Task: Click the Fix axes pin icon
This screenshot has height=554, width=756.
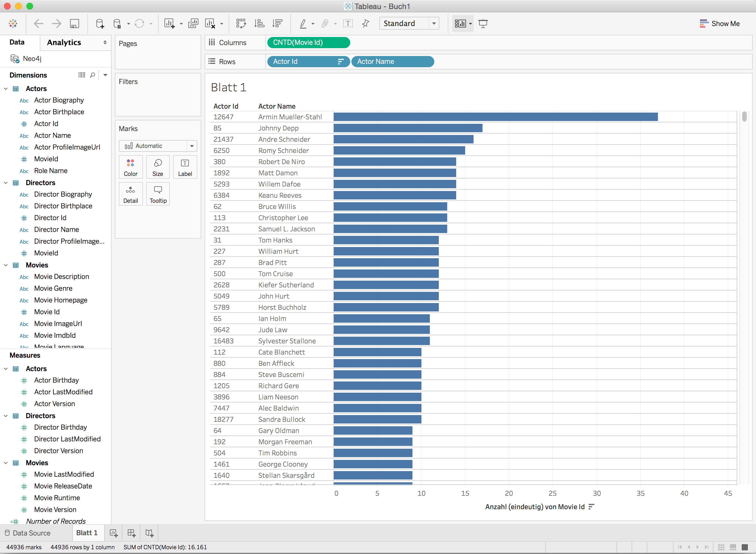Action: 366,24
